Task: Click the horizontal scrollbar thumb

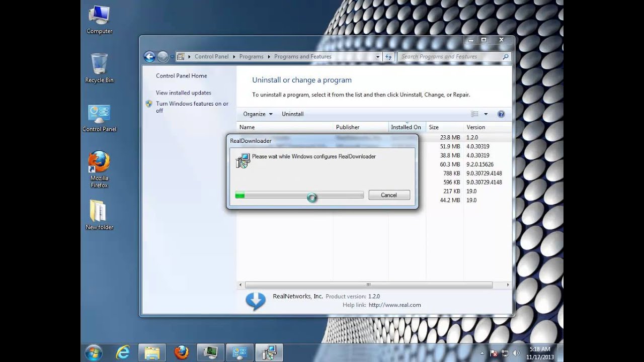Action: [x=368, y=285]
